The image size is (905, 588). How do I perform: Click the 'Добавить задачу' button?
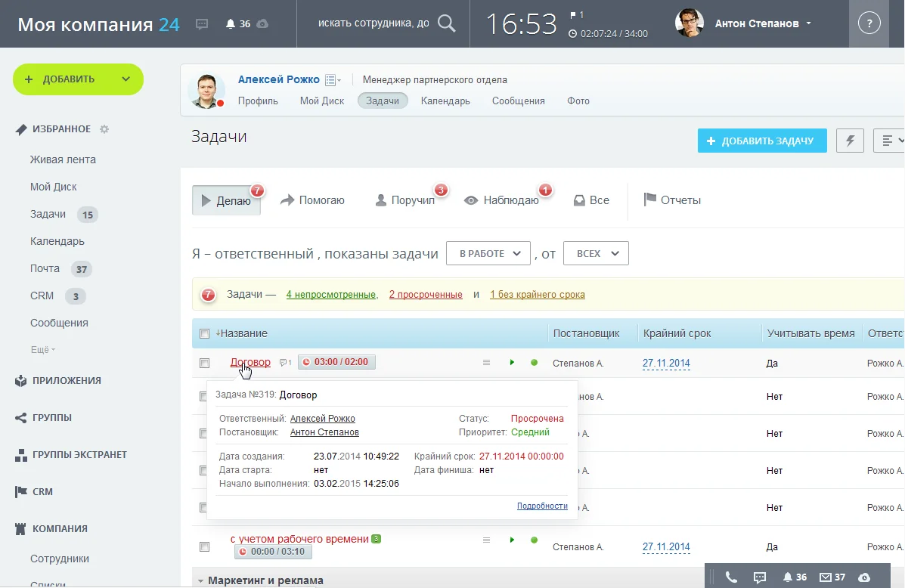pyautogui.click(x=761, y=141)
